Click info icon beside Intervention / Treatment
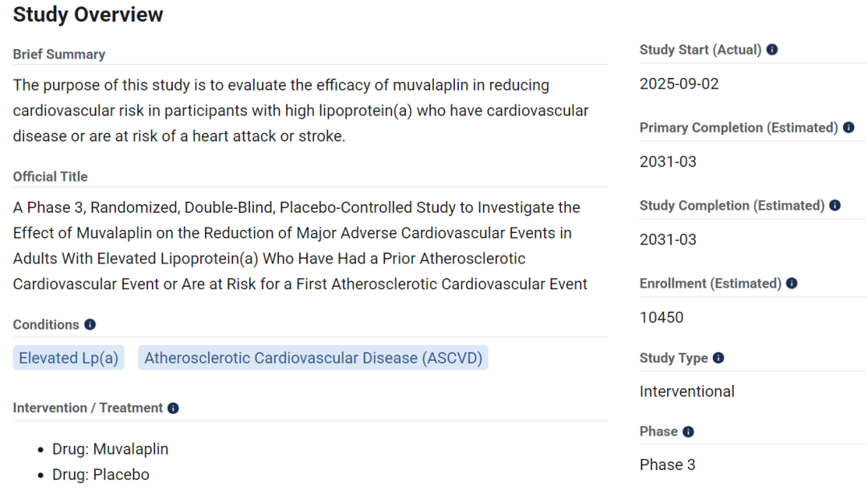 (x=174, y=408)
